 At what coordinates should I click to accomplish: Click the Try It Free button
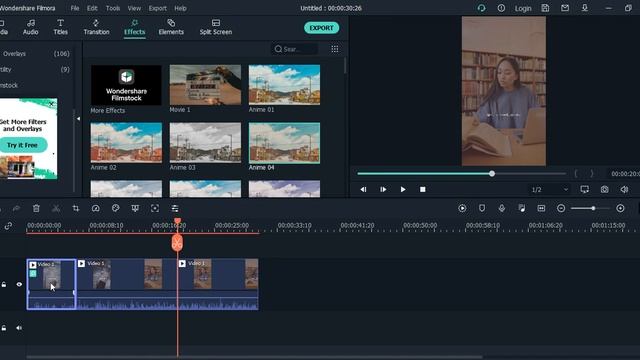coord(23,145)
